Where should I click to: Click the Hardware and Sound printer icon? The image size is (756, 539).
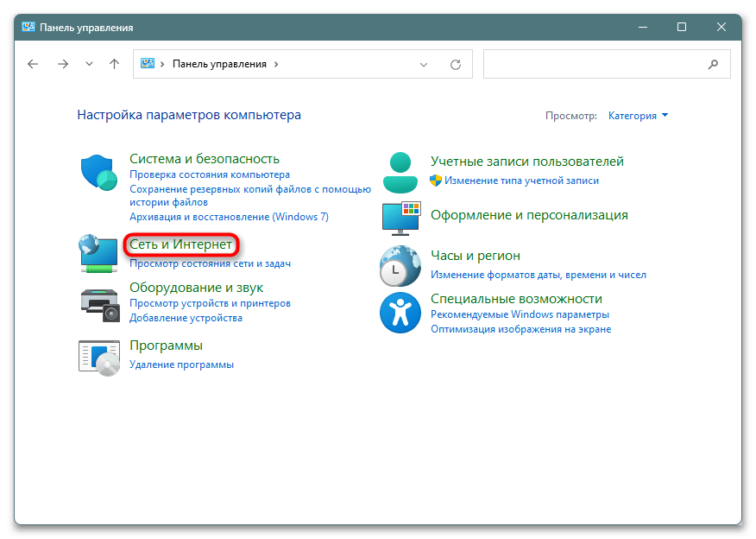(x=100, y=306)
